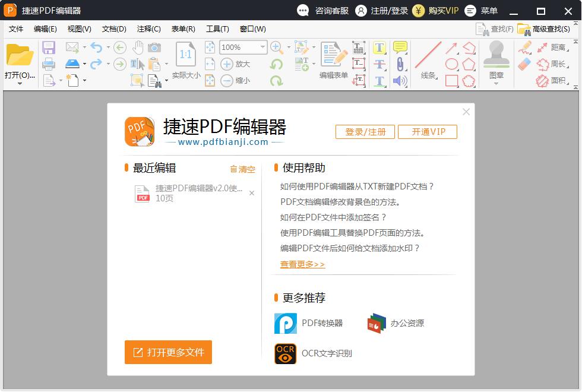The width and height of the screenshot is (582, 392).
Task: Select the rectangle shape tool
Action: pyautogui.click(x=452, y=81)
